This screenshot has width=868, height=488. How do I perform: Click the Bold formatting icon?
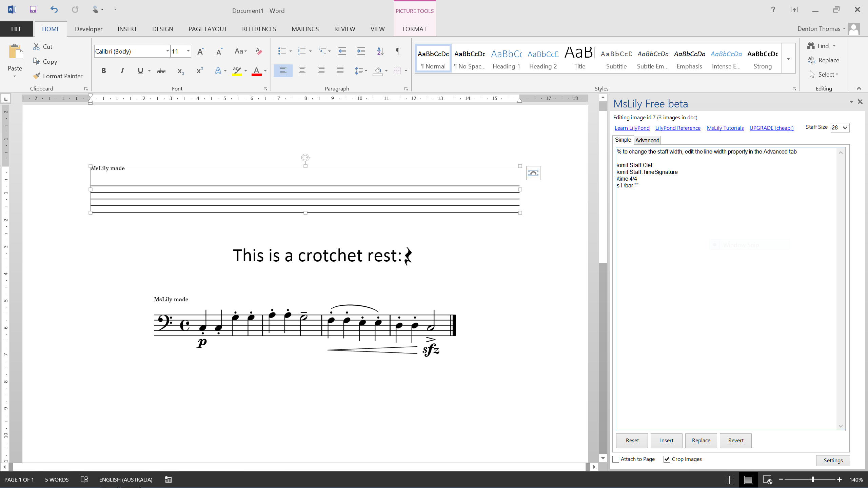pyautogui.click(x=103, y=71)
